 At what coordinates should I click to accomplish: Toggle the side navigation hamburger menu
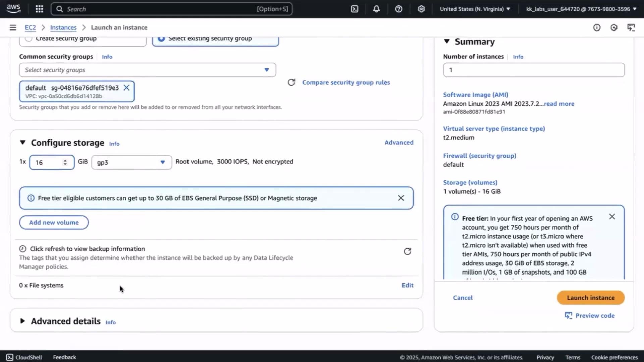pos(13,27)
